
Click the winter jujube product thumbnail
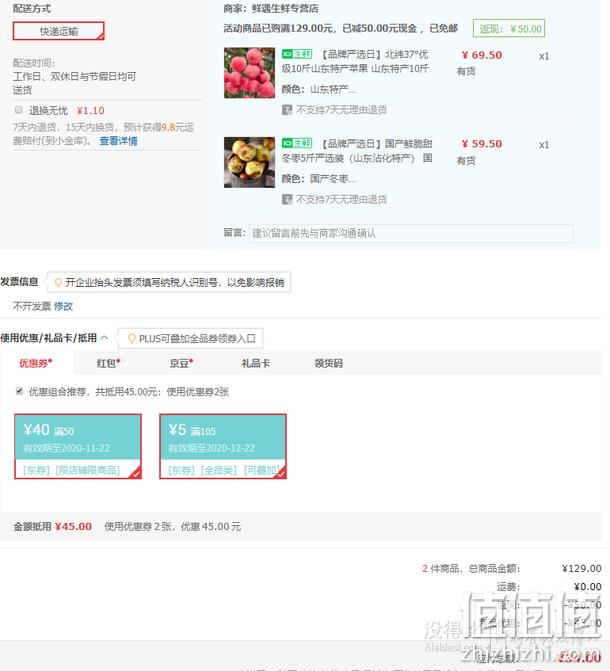point(249,162)
